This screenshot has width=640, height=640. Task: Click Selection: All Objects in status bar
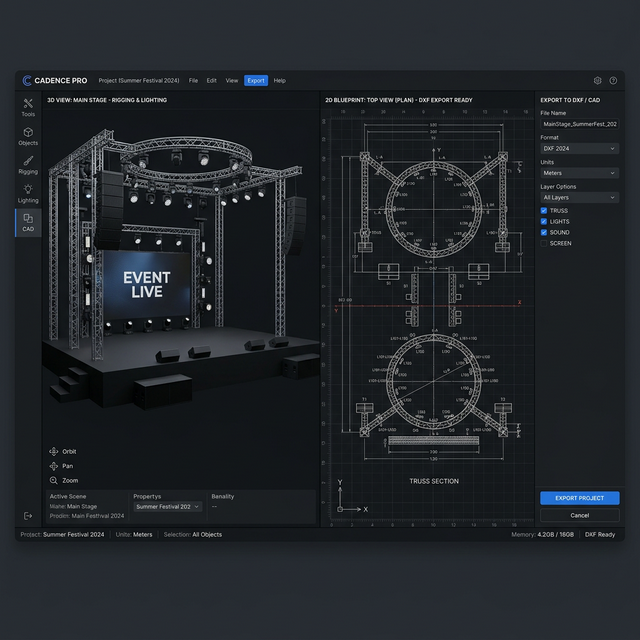click(x=193, y=535)
